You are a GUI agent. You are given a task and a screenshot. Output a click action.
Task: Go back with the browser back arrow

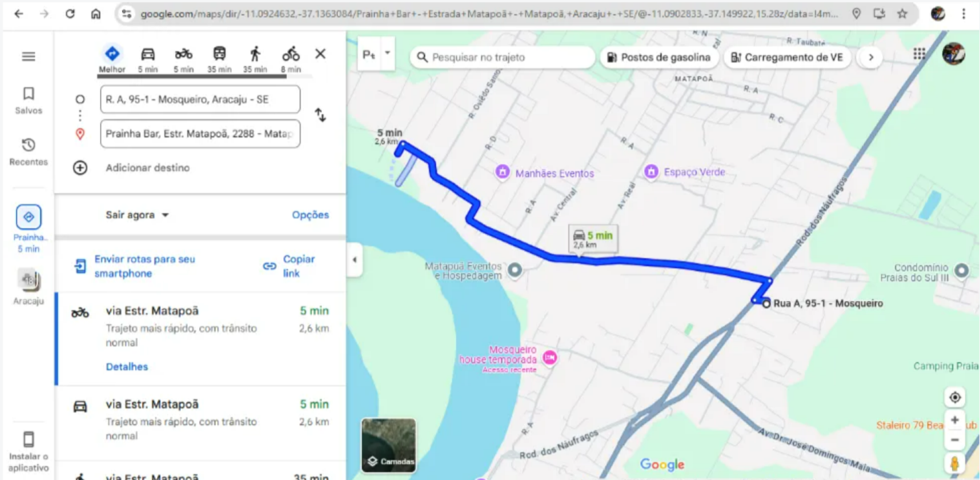(19, 14)
